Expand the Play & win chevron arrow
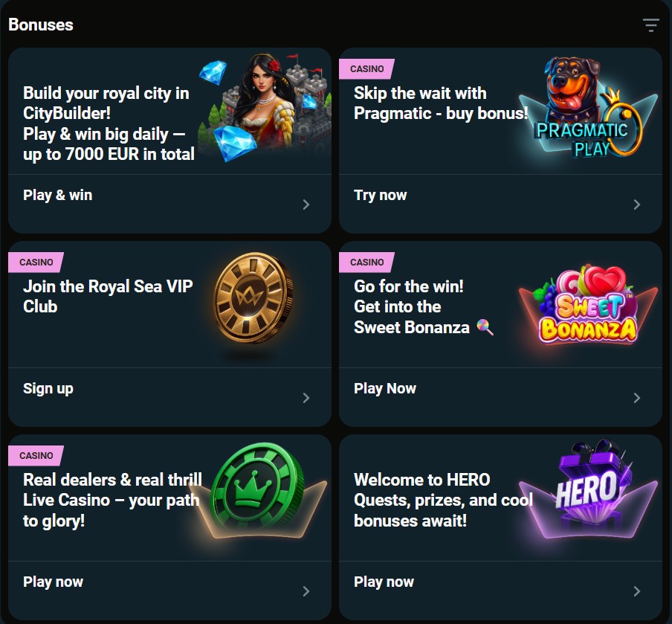 pyautogui.click(x=306, y=205)
